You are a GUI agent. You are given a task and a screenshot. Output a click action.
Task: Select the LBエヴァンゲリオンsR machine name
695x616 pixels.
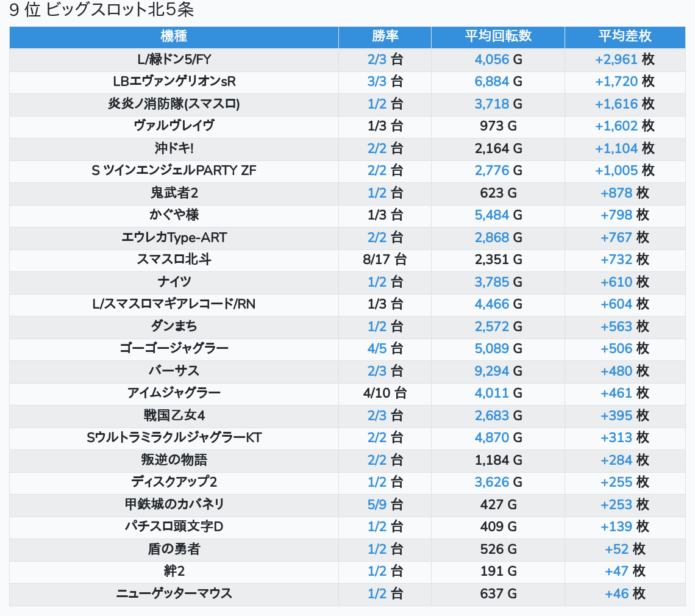tap(174, 82)
